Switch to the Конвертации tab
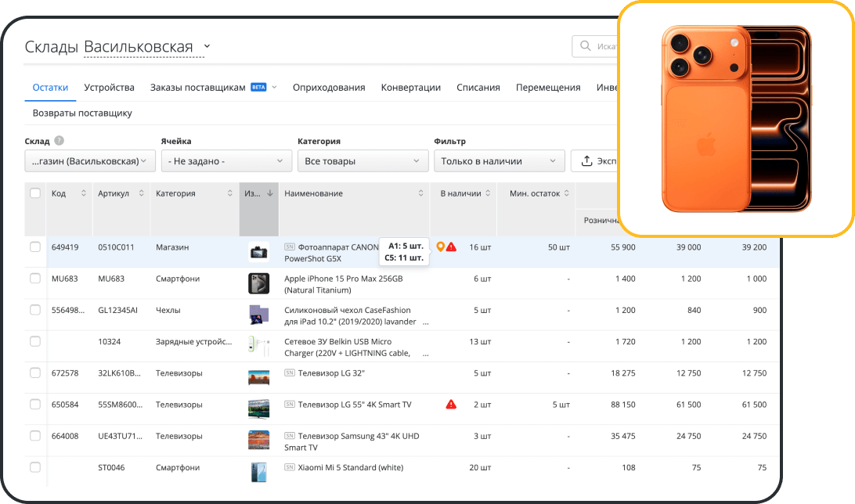 click(410, 88)
